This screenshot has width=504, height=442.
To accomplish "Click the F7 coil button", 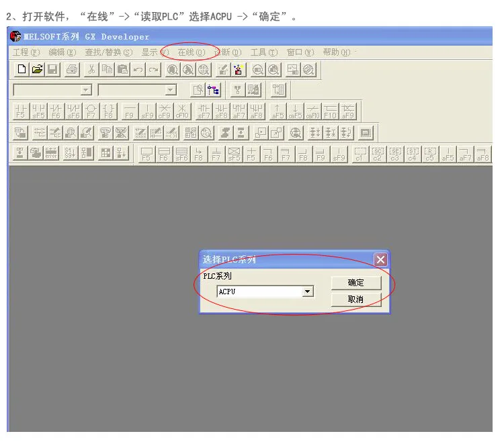I will click(x=91, y=111).
